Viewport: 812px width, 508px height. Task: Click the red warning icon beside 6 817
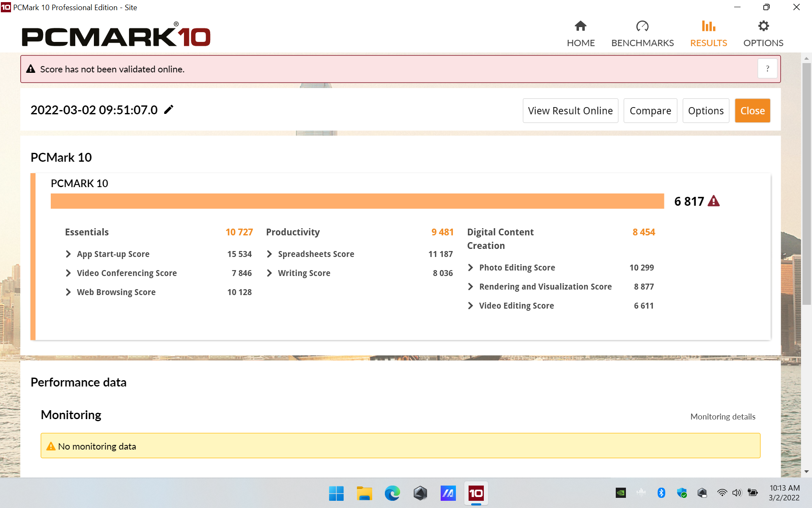pos(713,201)
